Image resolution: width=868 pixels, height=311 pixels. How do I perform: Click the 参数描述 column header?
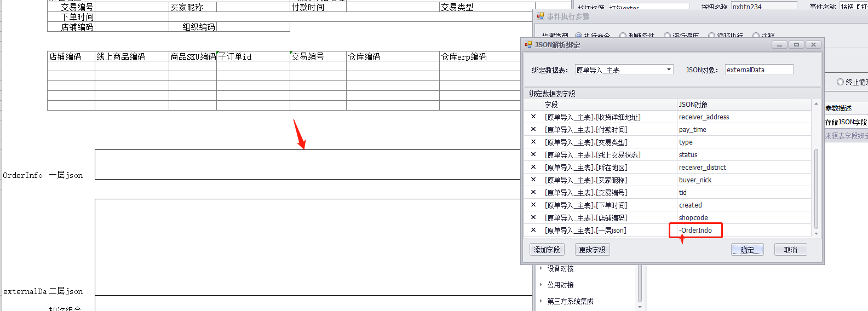846,108
